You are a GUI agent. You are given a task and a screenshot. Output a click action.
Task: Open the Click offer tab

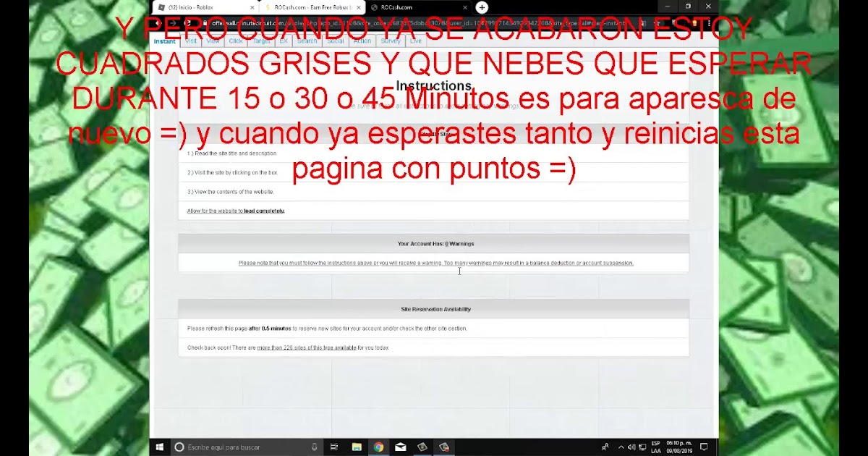click(236, 41)
